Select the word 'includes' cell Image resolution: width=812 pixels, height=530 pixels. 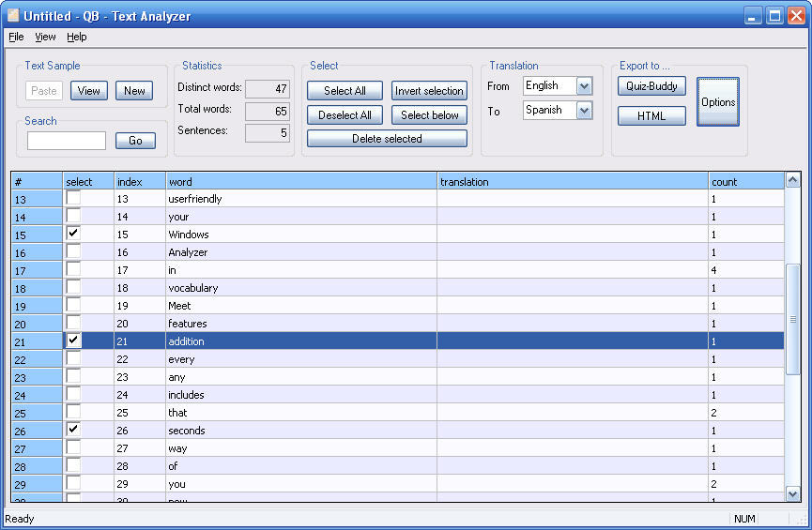tap(301, 394)
